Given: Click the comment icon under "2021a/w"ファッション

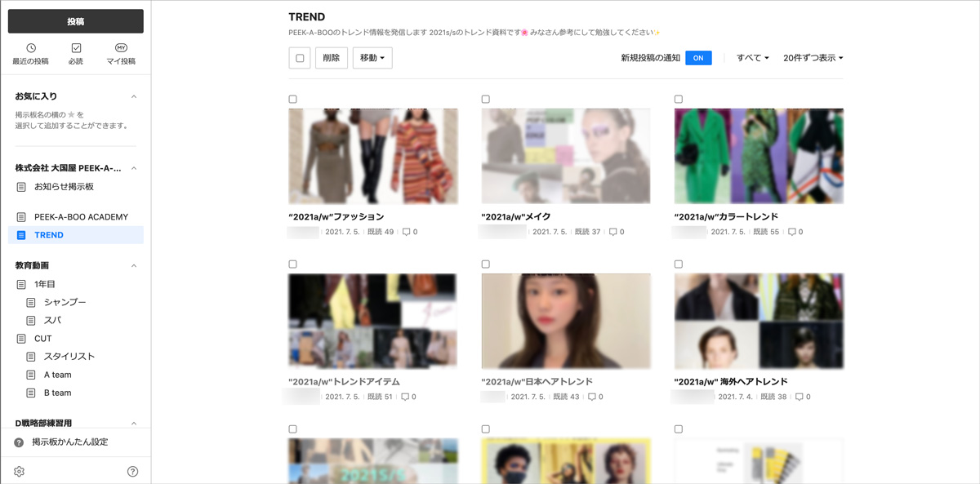Looking at the screenshot, I should [406, 233].
